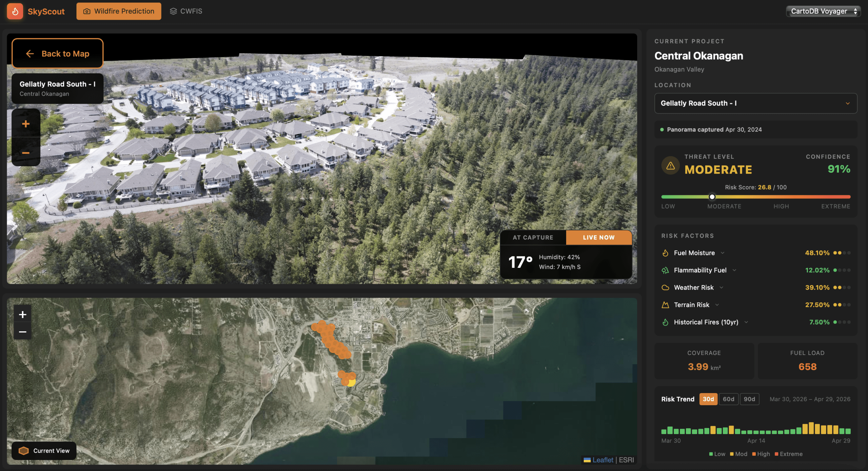Screen dimensions: 868x471
Task: Switch weather to LIVE NOW
Action: 598,237
